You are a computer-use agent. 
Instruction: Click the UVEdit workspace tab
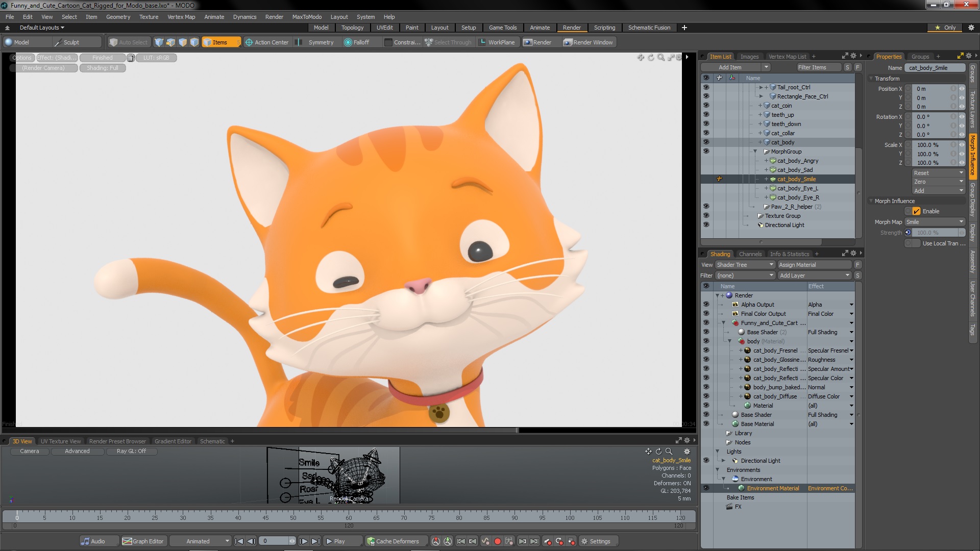click(384, 28)
